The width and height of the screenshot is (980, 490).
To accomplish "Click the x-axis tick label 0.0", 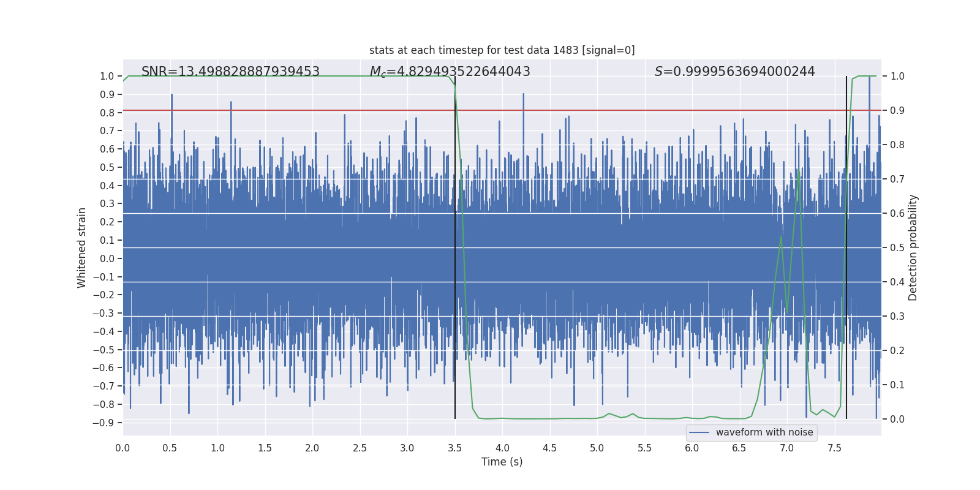I will [123, 448].
